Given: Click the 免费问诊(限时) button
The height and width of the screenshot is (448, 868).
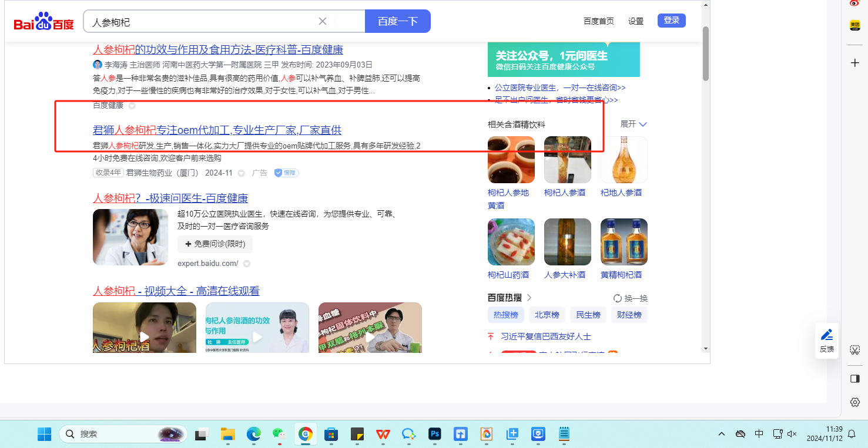Looking at the screenshot, I should click(x=215, y=244).
